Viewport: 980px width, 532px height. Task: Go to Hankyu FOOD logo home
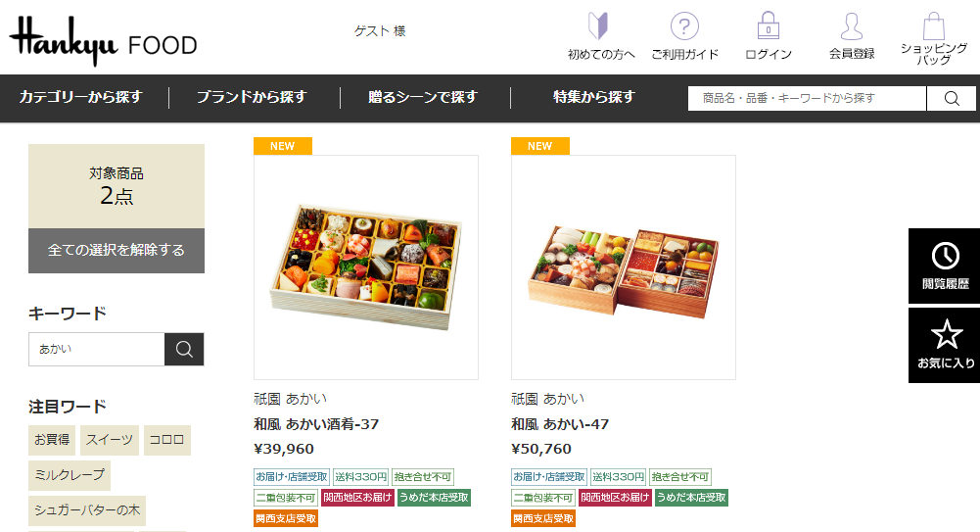pos(103,41)
